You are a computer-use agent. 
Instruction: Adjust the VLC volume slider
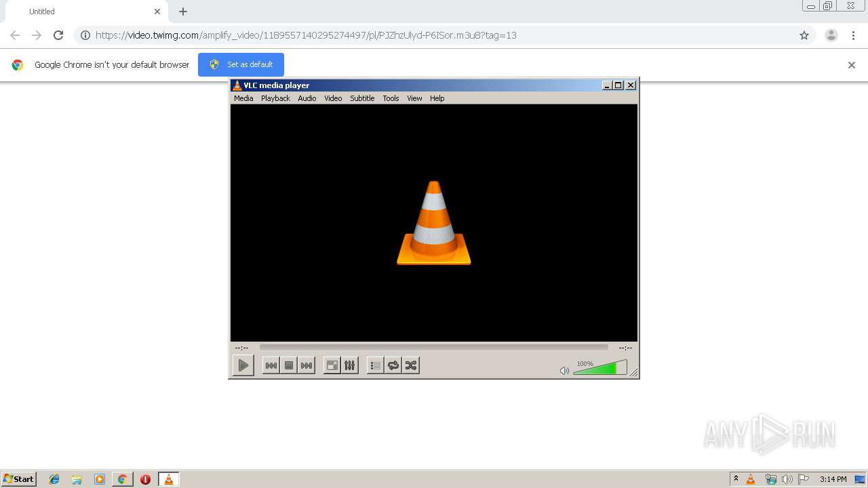click(600, 368)
